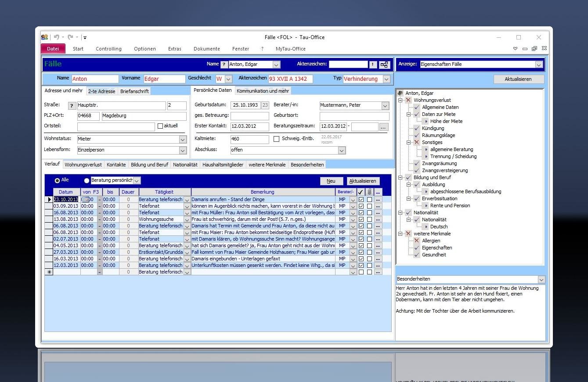Switch to the Wohnungsverlust tab
Image resolution: width=588 pixels, height=382 pixels.
point(83,165)
